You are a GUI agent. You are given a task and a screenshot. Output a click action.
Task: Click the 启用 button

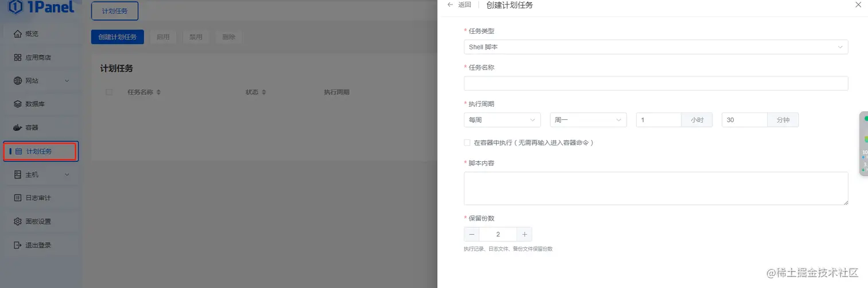163,37
